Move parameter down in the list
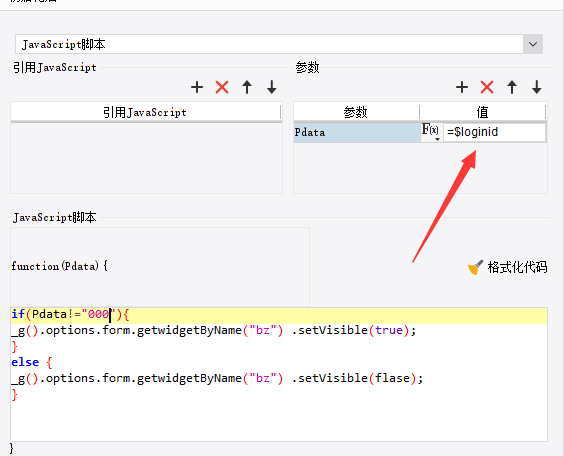 [537, 87]
